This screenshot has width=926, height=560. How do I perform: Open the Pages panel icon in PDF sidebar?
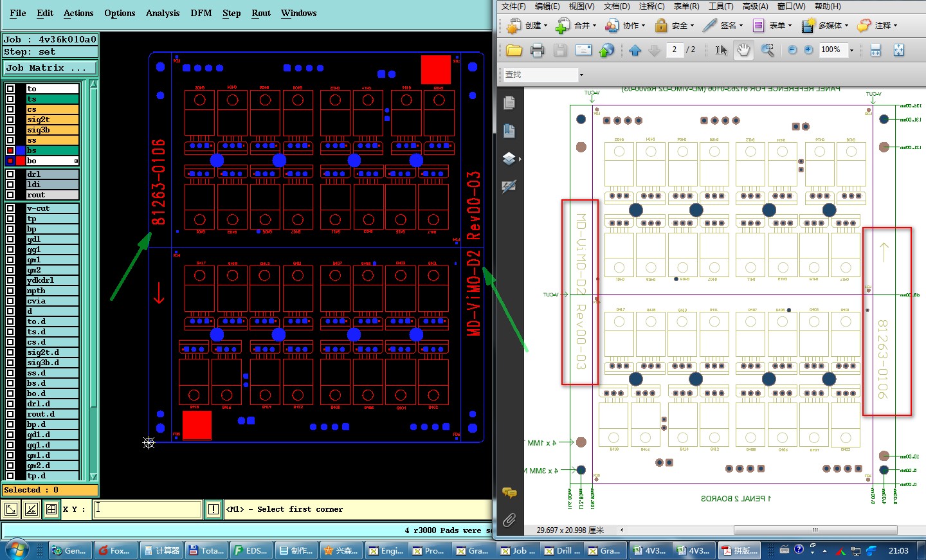pos(509,103)
